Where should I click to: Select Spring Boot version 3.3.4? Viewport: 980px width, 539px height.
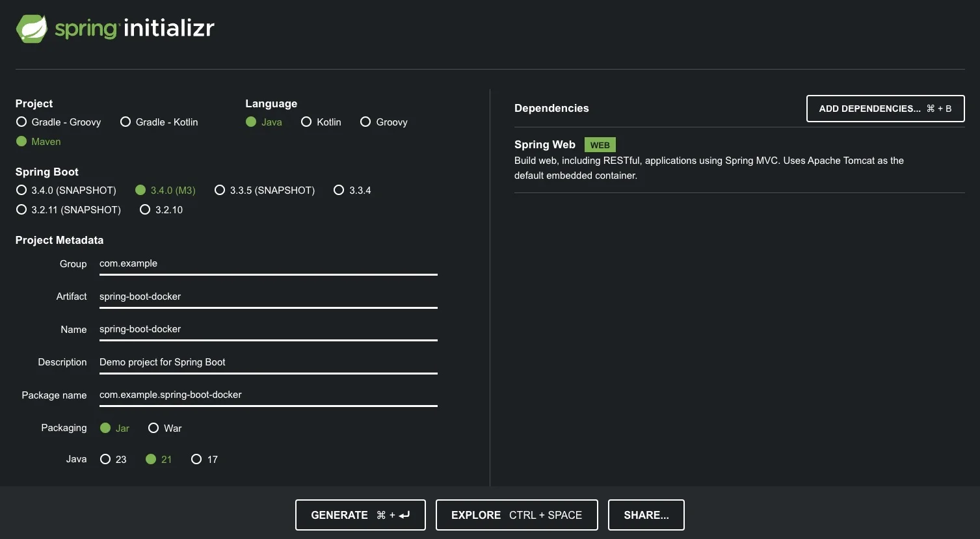(339, 190)
